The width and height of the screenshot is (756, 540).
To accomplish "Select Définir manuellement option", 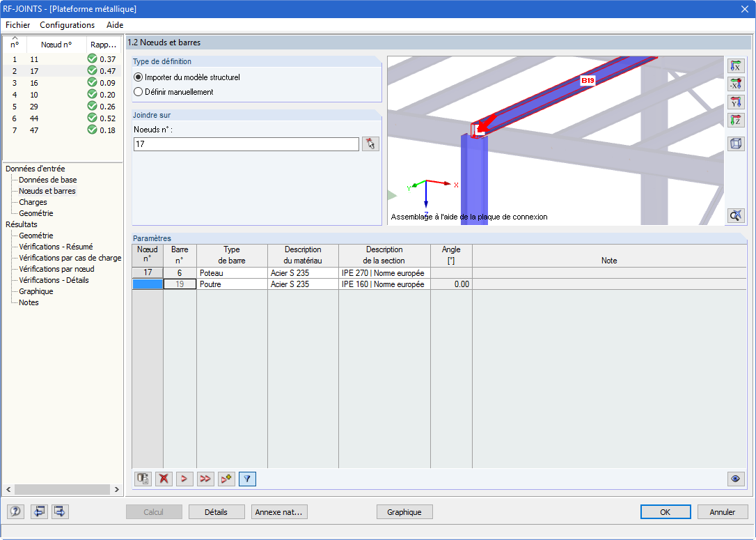I will click(x=173, y=92).
